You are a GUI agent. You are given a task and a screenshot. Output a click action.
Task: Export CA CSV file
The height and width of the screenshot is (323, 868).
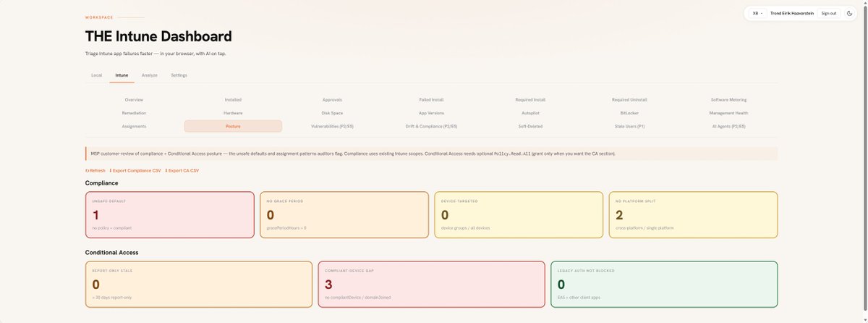click(182, 170)
